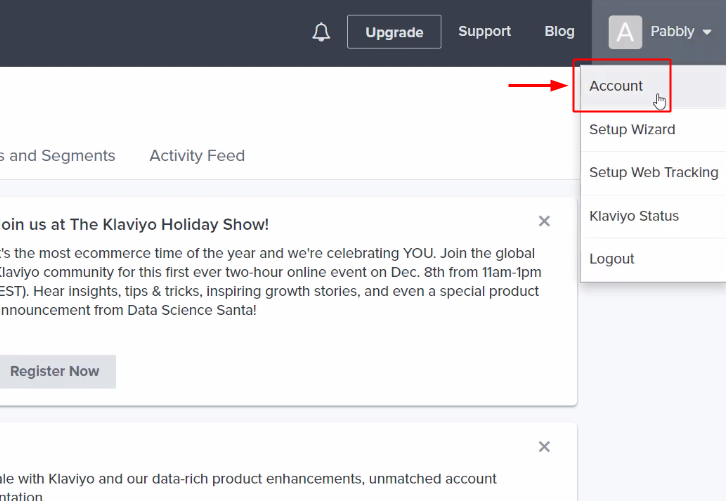Open the notifications bell
The image size is (726, 501).
pyautogui.click(x=321, y=32)
